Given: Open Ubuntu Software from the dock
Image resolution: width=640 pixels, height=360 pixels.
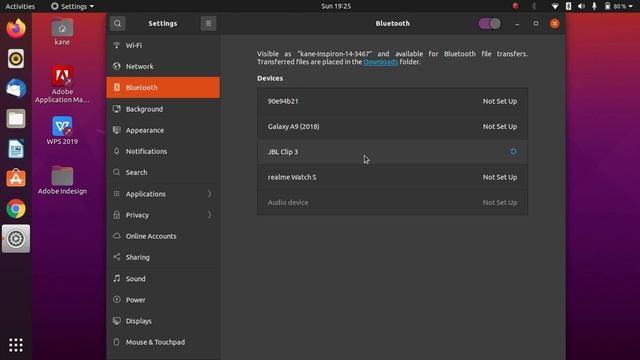Looking at the screenshot, I should point(16,178).
